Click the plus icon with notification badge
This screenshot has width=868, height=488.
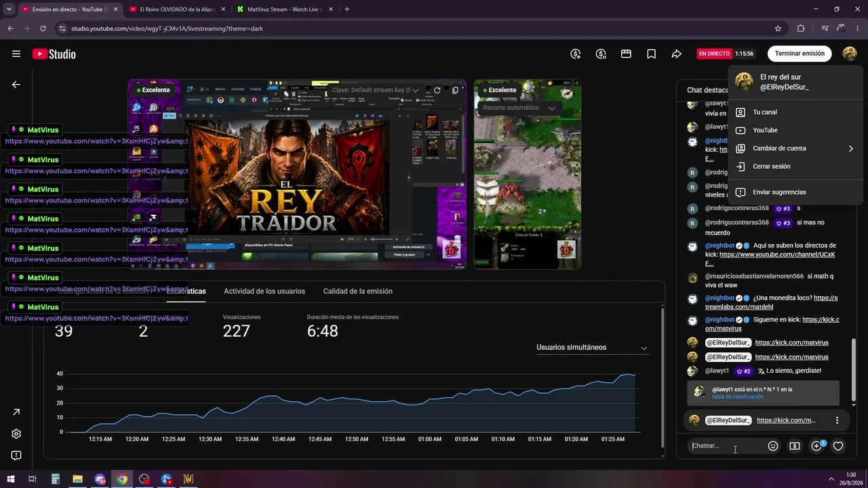[x=817, y=445]
